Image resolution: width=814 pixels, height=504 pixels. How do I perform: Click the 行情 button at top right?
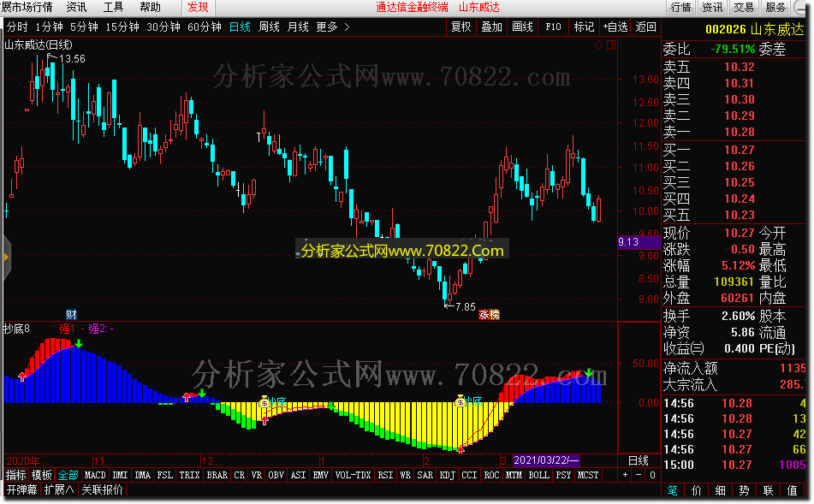point(681,7)
